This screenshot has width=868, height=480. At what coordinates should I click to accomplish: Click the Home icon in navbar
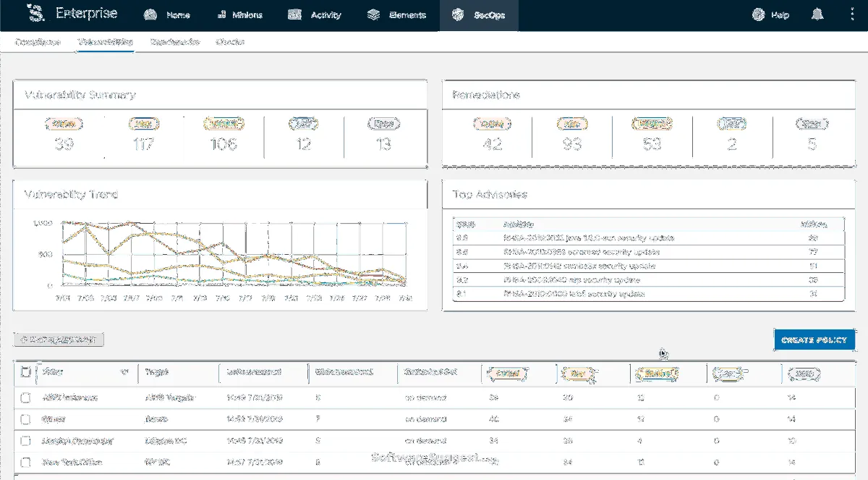point(150,14)
